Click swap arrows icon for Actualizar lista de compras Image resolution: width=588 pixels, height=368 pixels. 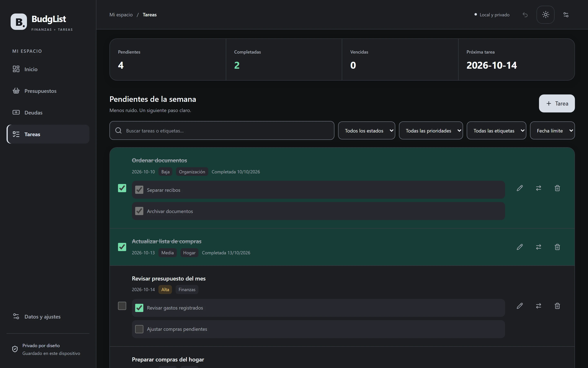click(539, 247)
